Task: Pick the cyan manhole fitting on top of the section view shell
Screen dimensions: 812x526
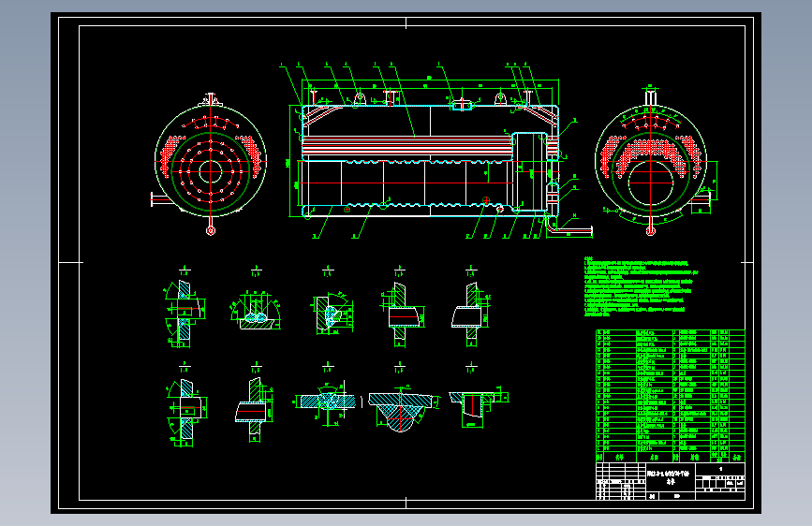Action: (x=462, y=106)
